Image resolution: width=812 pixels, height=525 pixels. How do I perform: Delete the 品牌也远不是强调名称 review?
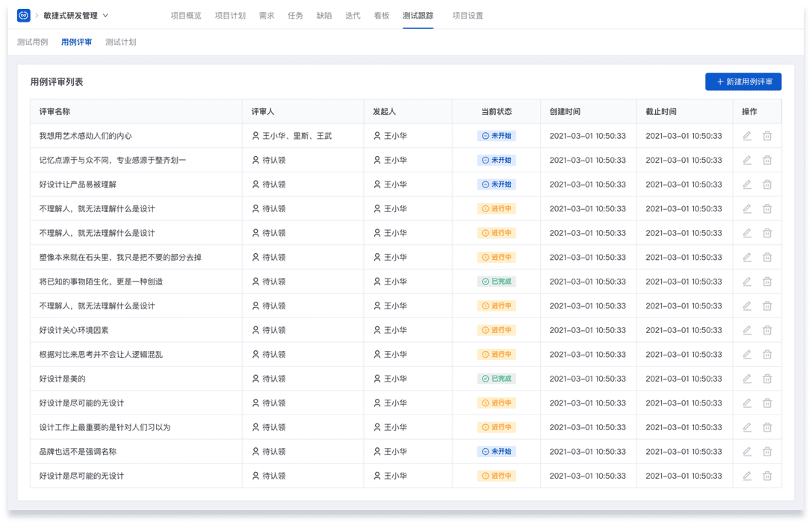[767, 452]
